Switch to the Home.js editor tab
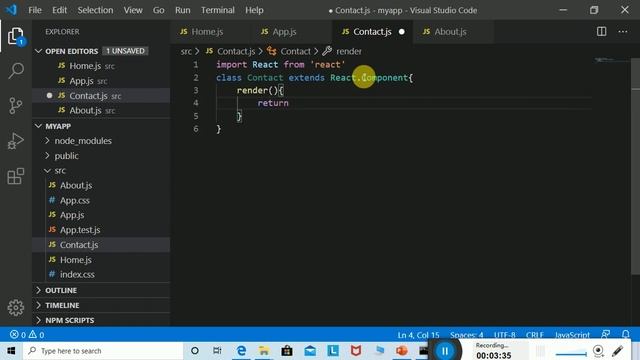The height and width of the screenshot is (360, 640). (210, 32)
